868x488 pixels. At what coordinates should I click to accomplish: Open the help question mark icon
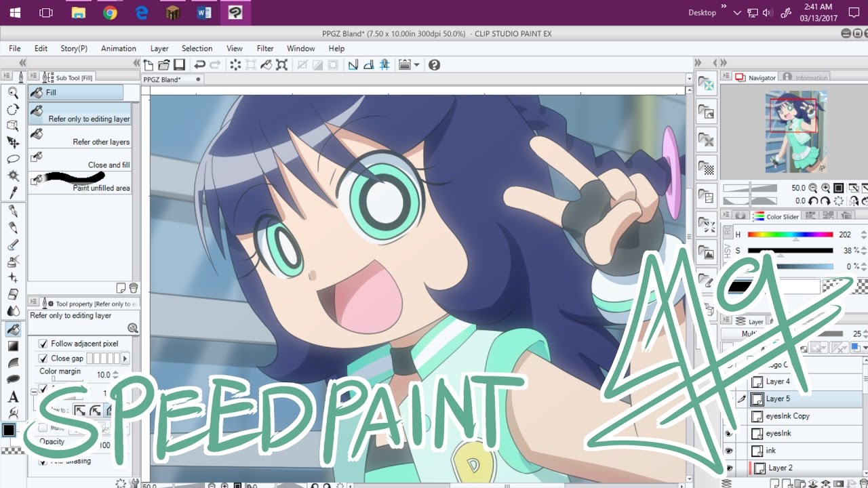tap(435, 65)
